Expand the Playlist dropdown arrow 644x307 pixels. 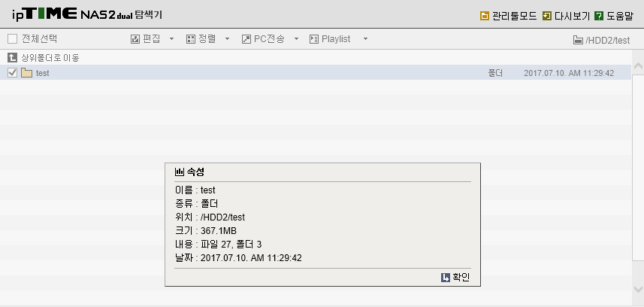tap(365, 39)
